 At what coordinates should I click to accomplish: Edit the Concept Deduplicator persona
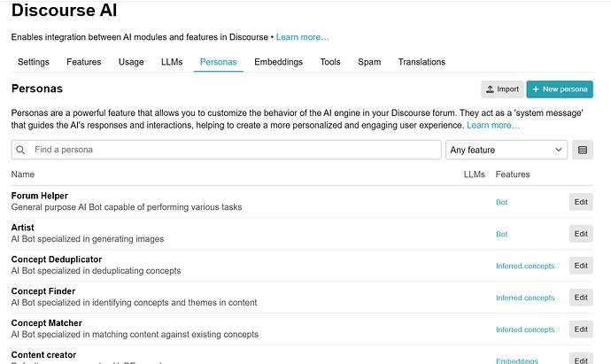coord(581,266)
